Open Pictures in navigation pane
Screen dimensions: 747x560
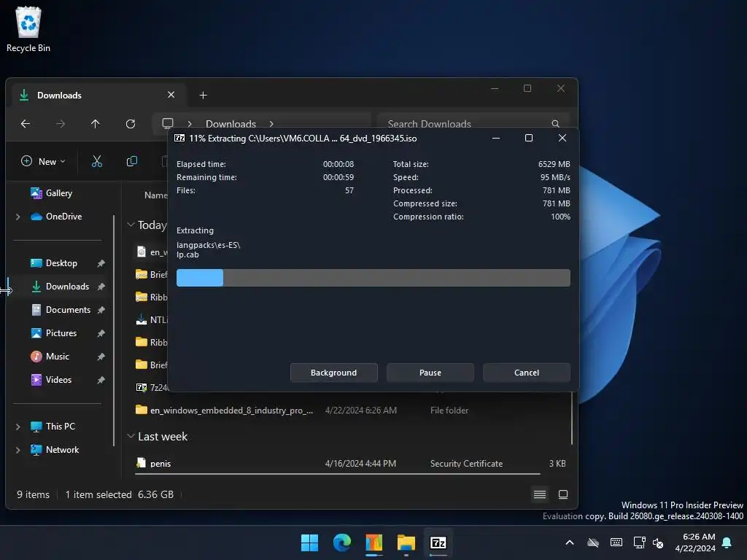(61, 332)
